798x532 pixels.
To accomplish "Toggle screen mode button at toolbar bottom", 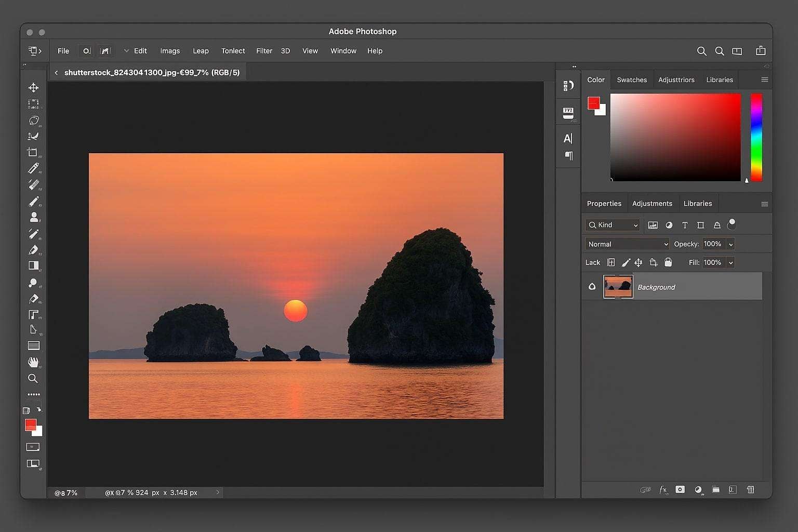I will tap(33, 463).
